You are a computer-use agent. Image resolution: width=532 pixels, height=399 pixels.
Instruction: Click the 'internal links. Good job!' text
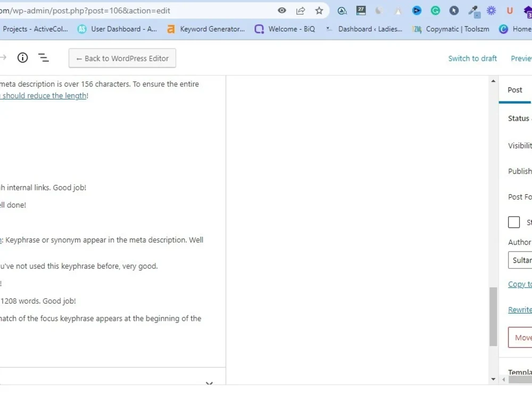[46, 188]
